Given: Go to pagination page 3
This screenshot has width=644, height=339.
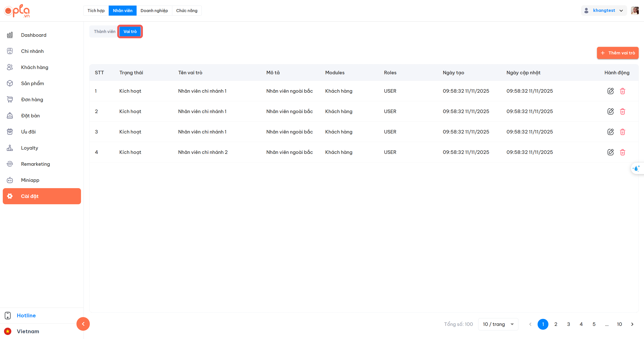Looking at the screenshot, I should (x=569, y=324).
